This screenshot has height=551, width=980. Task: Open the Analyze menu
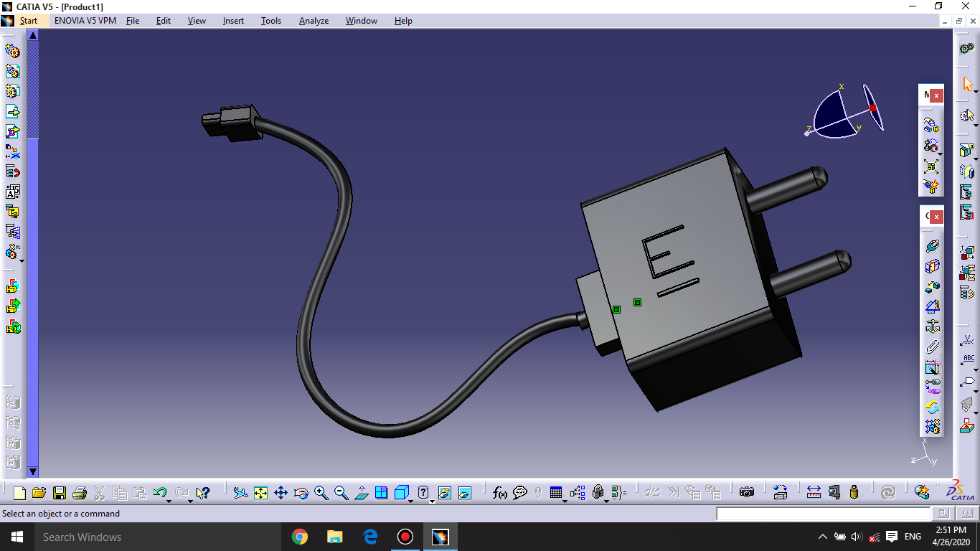(314, 21)
